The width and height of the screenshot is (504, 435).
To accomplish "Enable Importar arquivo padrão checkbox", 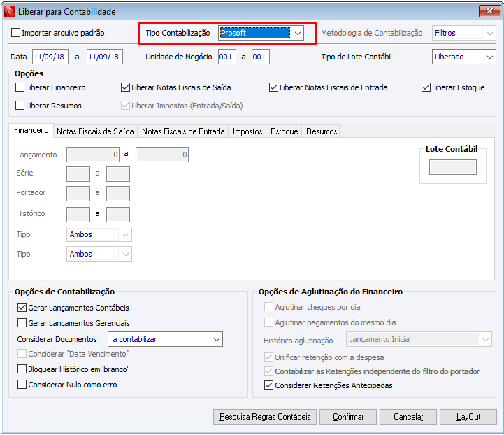I will [16, 33].
